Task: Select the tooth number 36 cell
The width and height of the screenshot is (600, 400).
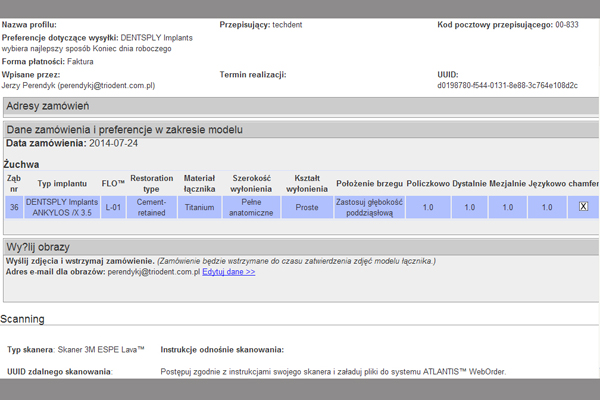Action: click(x=14, y=207)
